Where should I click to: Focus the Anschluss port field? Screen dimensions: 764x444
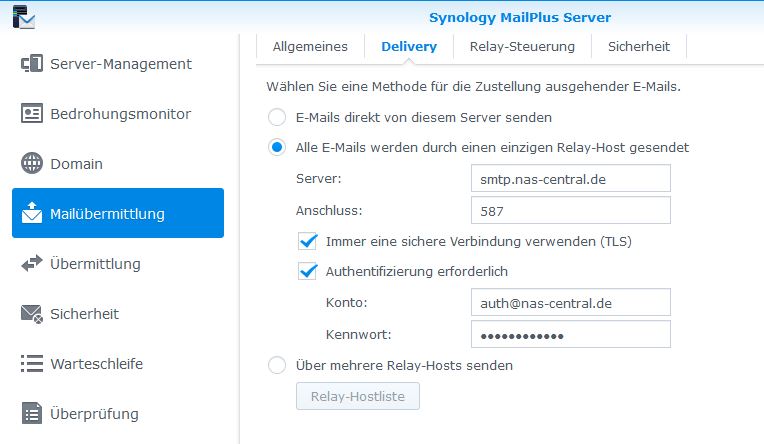tap(569, 210)
